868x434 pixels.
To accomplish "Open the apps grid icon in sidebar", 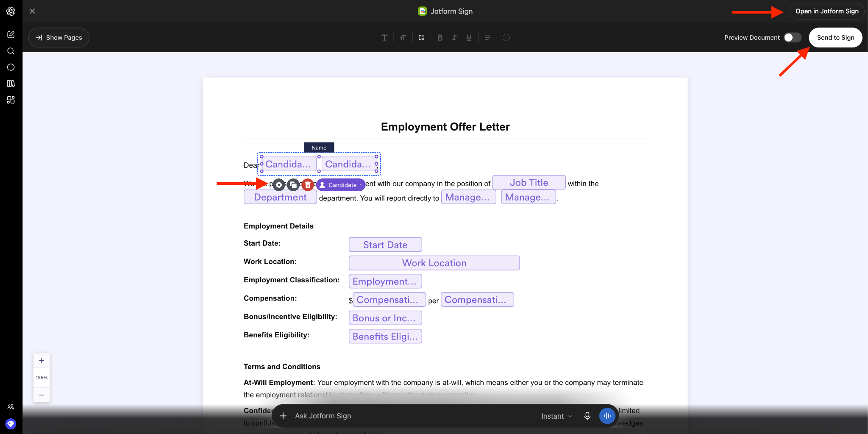I will tap(11, 100).
